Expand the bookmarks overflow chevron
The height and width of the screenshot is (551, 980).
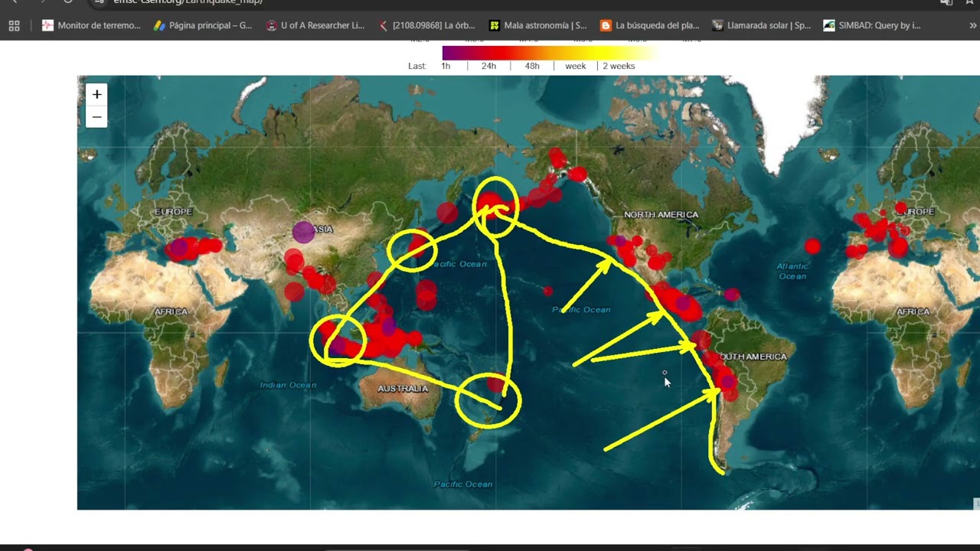973,25
